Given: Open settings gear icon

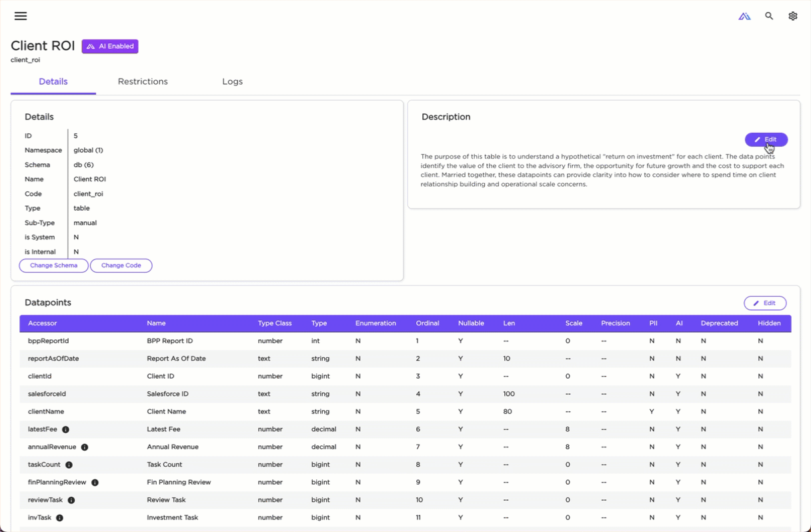Looking at the screenshot, I should point(793,16).
